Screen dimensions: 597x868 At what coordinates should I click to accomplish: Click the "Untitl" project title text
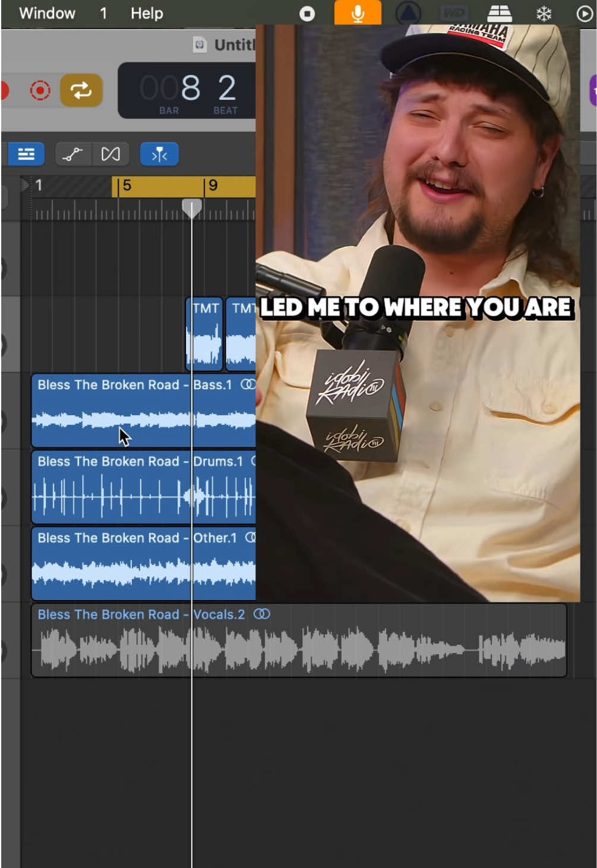[235, 45]
